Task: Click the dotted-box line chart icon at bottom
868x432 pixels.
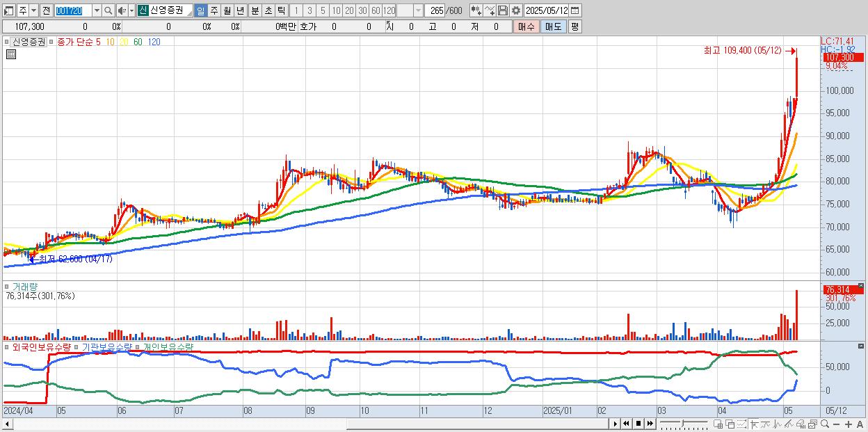Action: point(741,424)
